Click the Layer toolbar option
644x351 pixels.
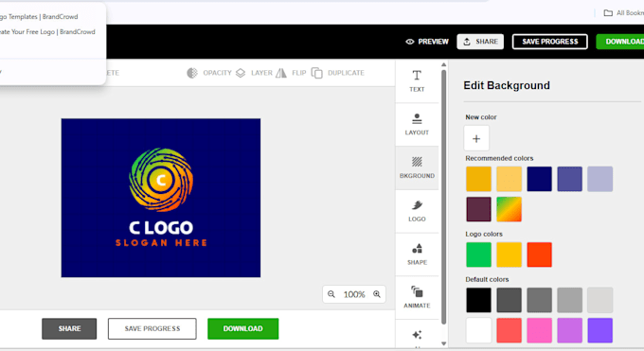coord(254,73)
